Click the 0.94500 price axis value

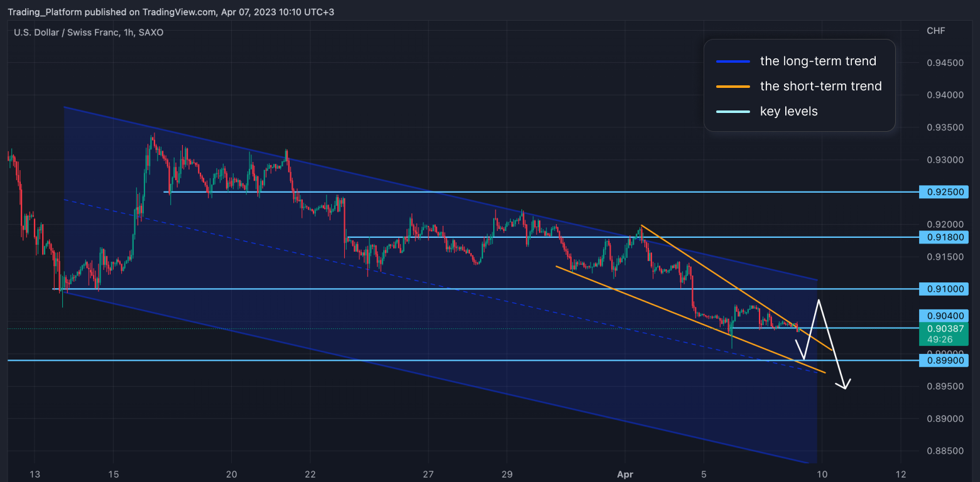click(945, 63)
